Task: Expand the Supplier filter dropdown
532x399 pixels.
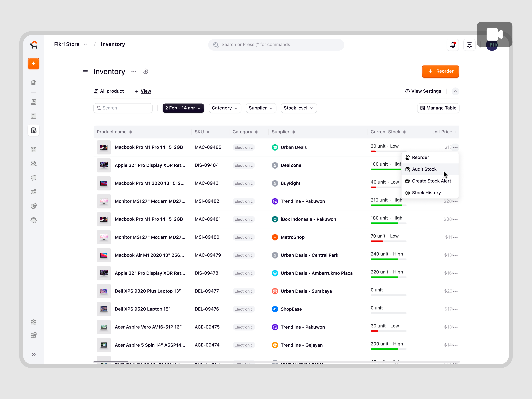Action: click(x=261, y=108)
